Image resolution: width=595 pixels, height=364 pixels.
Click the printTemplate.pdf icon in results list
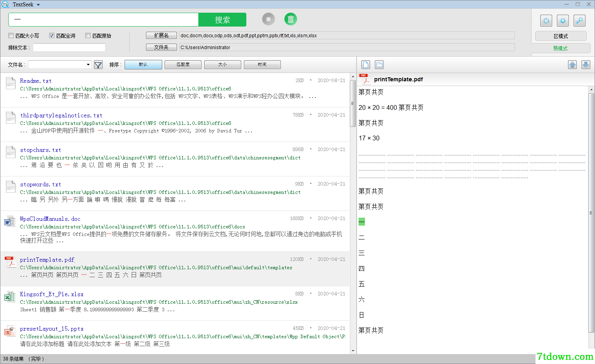10,262
